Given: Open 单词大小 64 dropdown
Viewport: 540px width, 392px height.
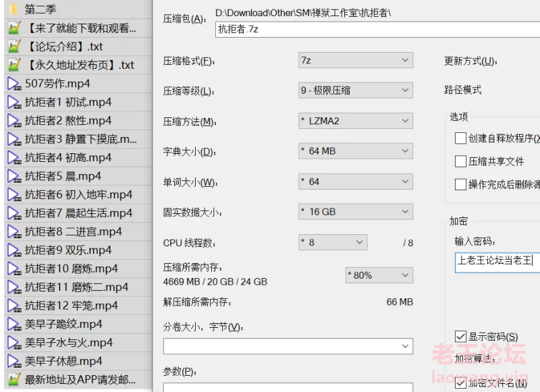Looking at the screenshot, I should [356, 181].
